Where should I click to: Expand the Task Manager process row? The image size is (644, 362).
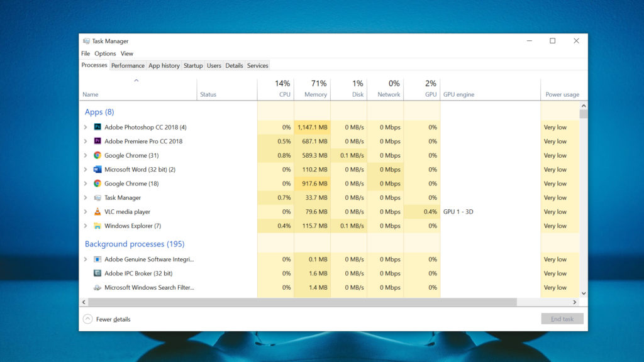click(86, 197)
